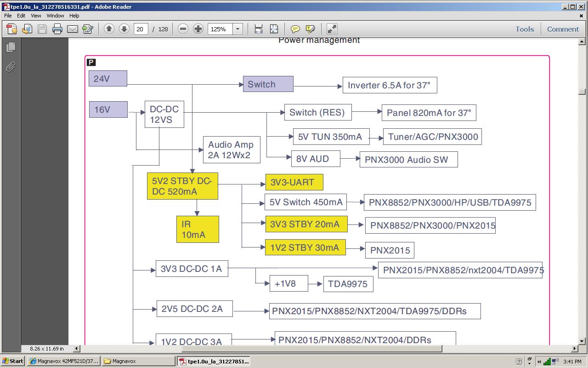
Task: Click the Adobe Reader title bar icon
Action: [x=6, y=7]
